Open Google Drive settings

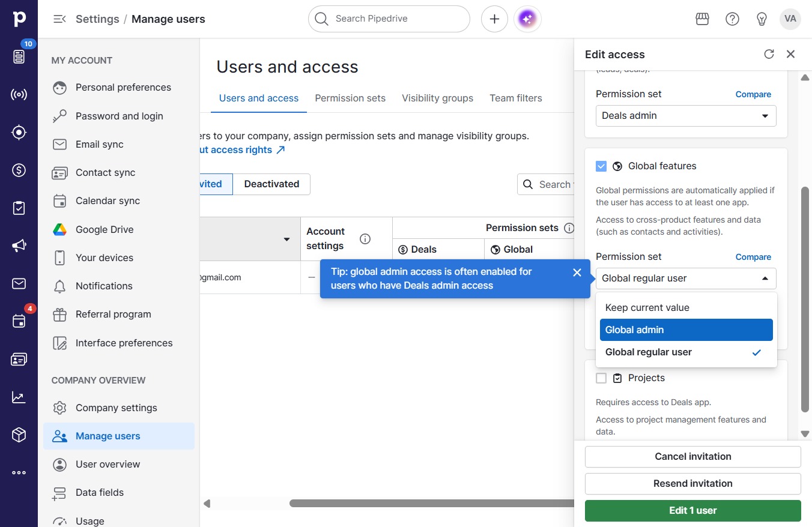pyautogui.click(x=119, y=230)
